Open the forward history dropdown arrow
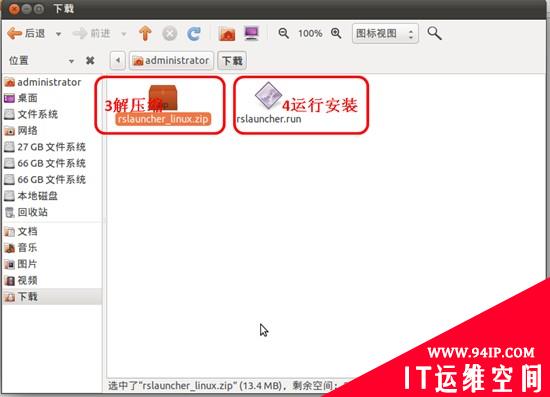This screenshot has width=550, height=397. (x=123, y=34)
